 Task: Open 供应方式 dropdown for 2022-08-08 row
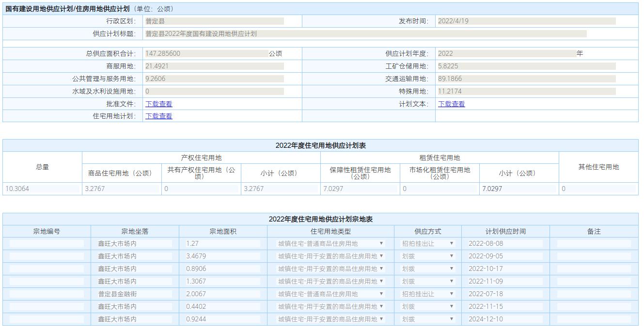[428, 243]
